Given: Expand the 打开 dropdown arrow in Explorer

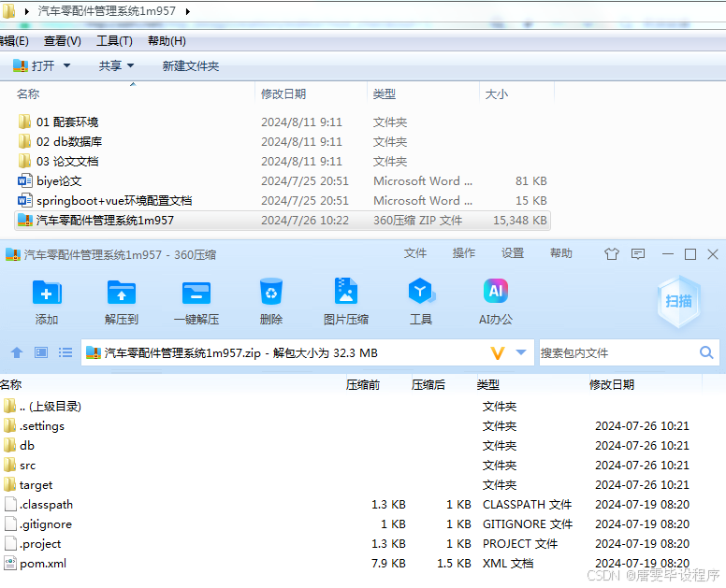Looking at the screenshot, I should point(66,65).
